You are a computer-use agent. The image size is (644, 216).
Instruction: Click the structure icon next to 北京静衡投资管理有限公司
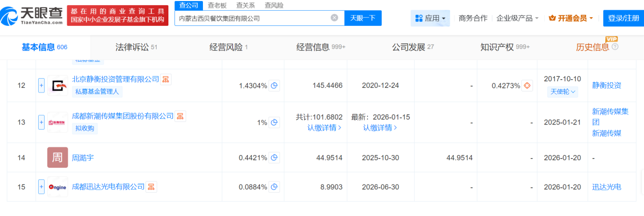(x=166, y=79)
